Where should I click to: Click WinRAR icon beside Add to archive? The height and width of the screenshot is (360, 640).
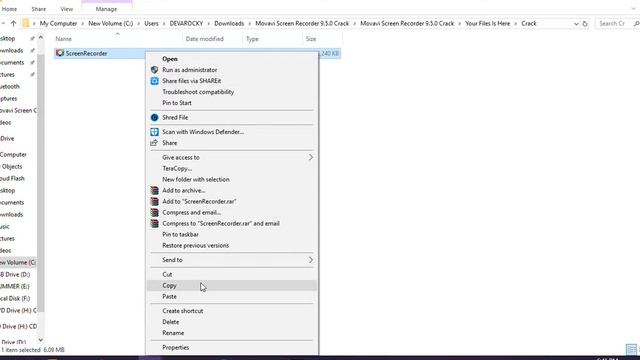pos(154,191)
